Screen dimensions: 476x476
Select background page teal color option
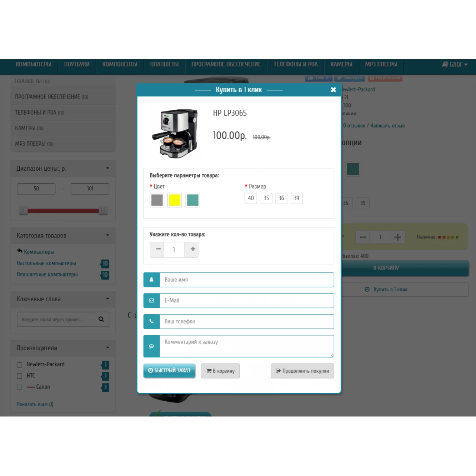(353, 169)
